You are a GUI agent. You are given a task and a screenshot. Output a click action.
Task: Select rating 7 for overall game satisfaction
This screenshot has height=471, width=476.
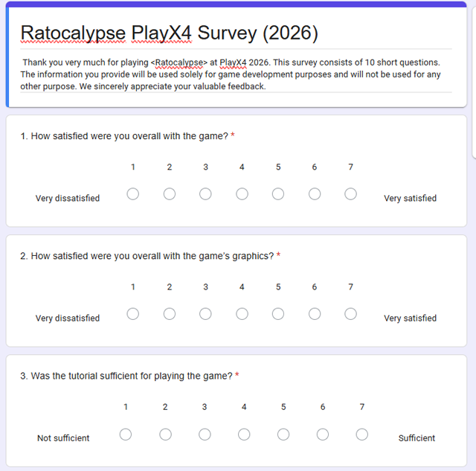(x=350, y=193)
